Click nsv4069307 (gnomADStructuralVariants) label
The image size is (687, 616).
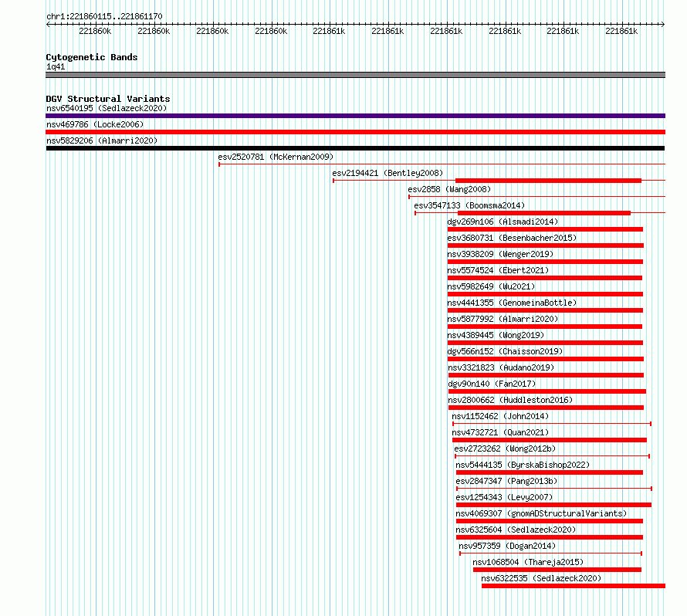coord(541,513)
